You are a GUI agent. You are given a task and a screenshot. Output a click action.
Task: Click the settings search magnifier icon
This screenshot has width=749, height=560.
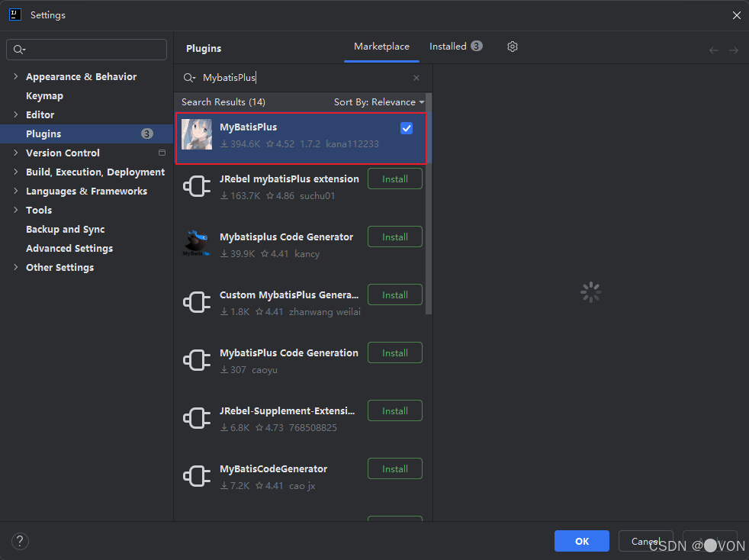19,50
